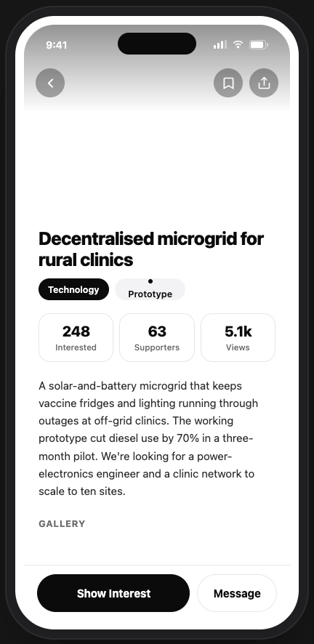Tap the back chevron icon
The image size is (314, 644).
[50, 83]
